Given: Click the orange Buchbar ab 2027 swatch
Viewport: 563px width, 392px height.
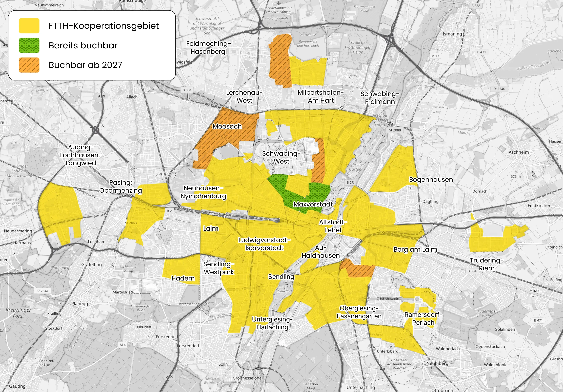Looking at the screenshot, I should 29,65.
